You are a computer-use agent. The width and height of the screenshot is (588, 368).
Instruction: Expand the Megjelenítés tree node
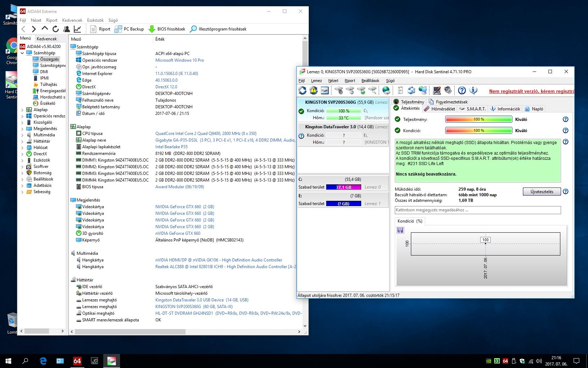pyautogui.click(x=22, y=129)
